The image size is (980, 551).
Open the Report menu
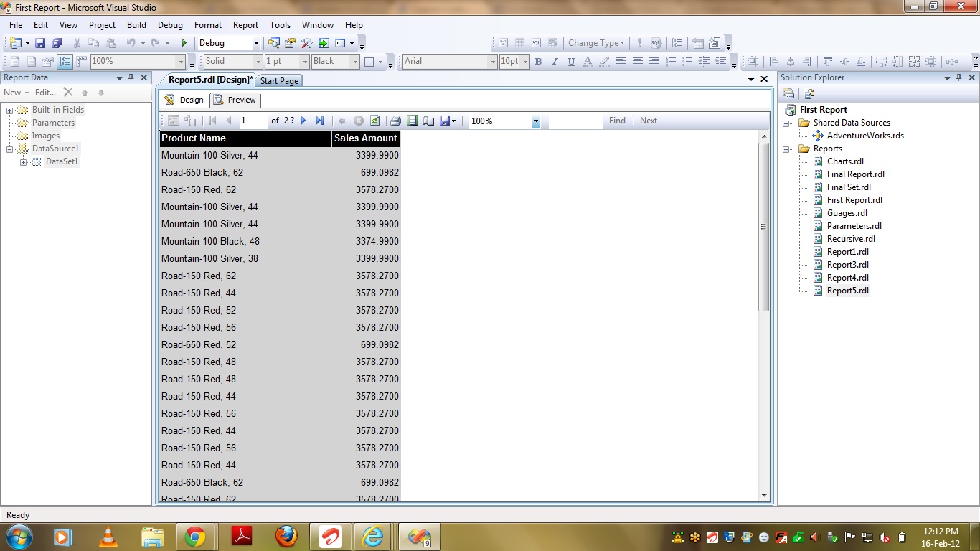point(245,25)
